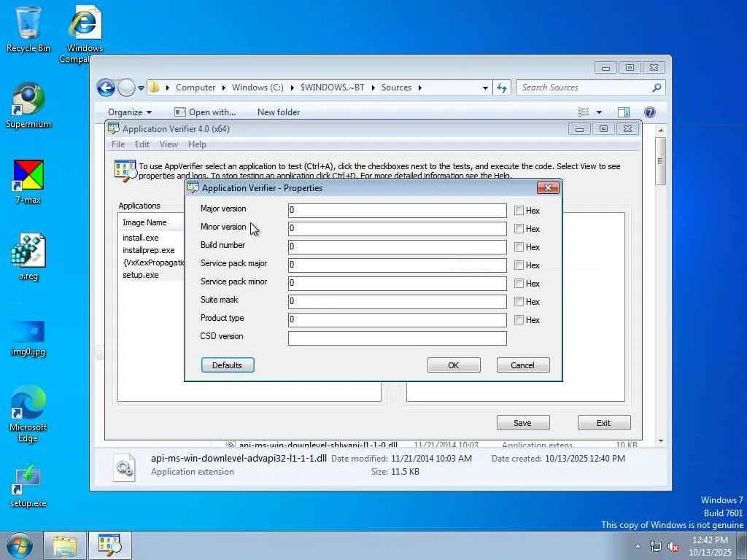Show hidden tray icons arrow
The image size is (747, 560).
pyautogui.click(x=638, y=546)
